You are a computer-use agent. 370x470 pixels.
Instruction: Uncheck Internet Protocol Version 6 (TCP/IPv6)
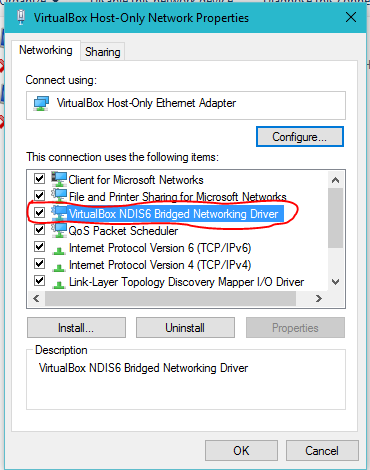click(39, 247)
